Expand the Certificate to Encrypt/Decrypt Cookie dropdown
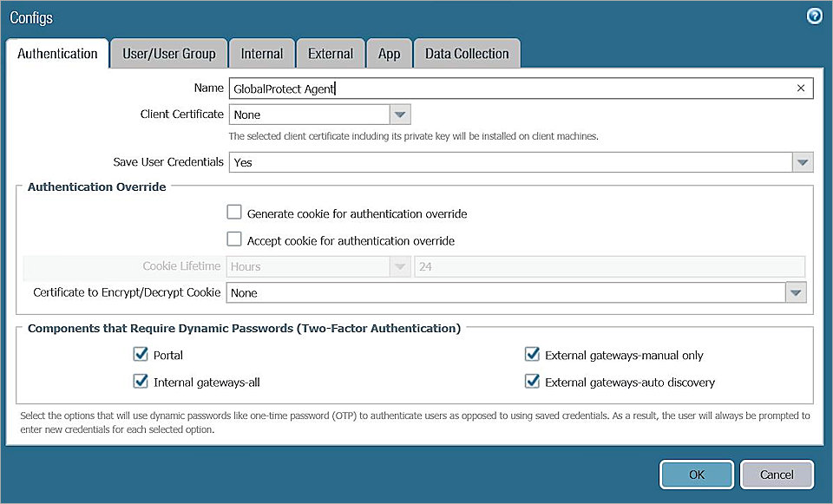Image resolution: width=833 pixels, height=504 pixels. click(796, 292)
